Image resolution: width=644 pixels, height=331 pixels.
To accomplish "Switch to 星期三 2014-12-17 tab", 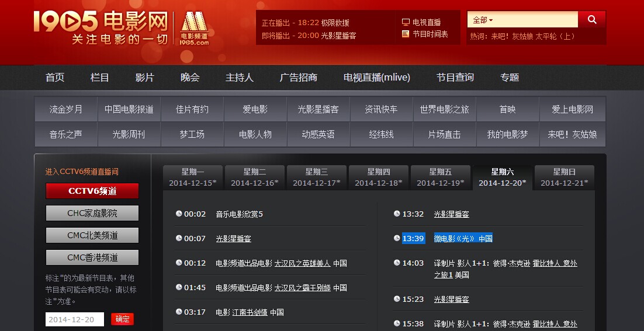I will pyautogui.click(x=317, y=177).
